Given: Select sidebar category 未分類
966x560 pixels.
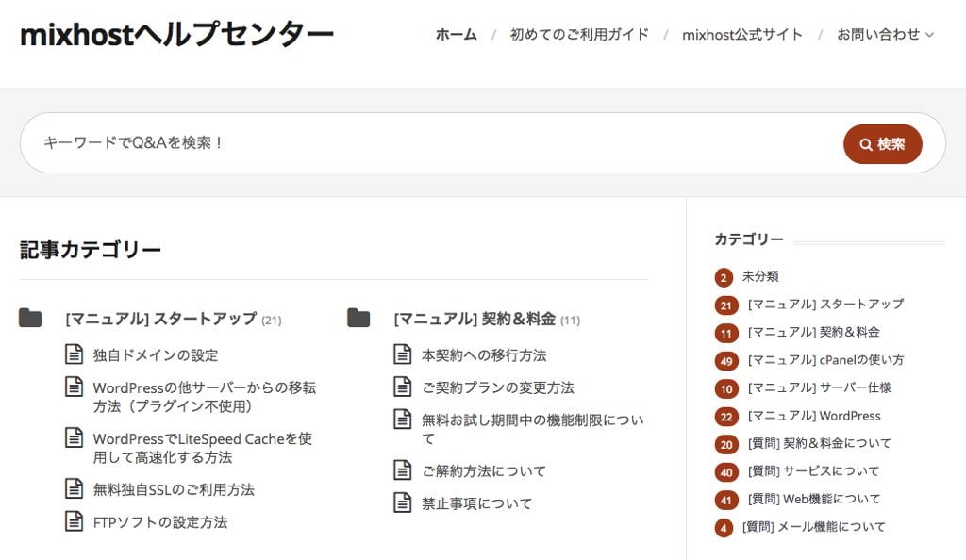Looking at the screenshot, I should point(760,276).
